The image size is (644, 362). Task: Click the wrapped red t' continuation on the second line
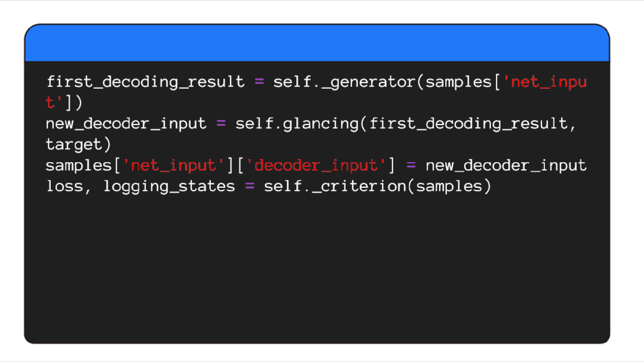(54, 103)
